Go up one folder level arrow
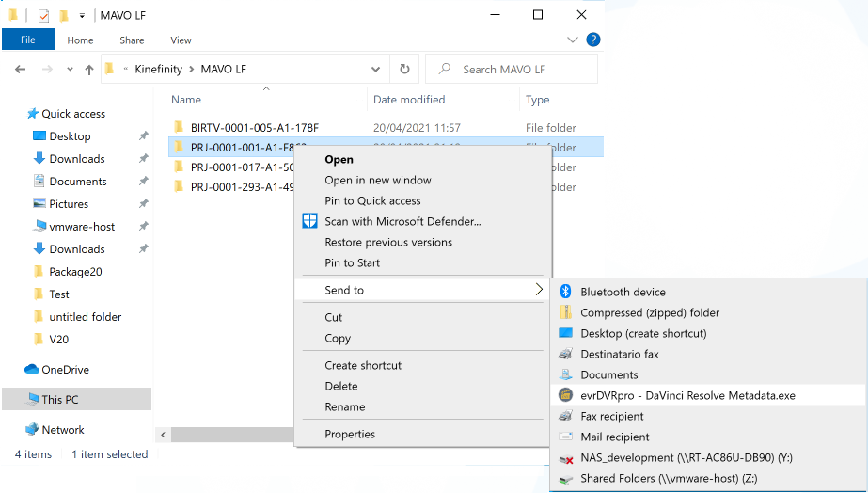Image resolution: width=868 pixels, height=493 pixels. tap(88, 70)
